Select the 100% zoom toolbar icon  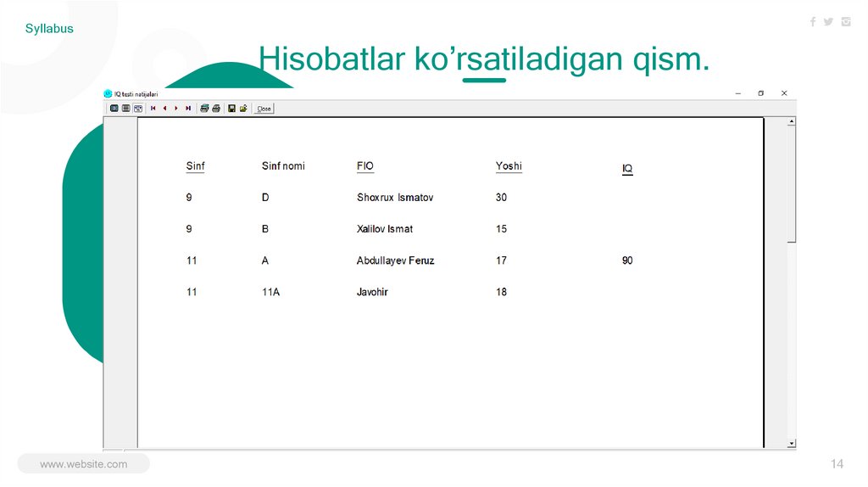pyautogui.click(x=126, y=109)
